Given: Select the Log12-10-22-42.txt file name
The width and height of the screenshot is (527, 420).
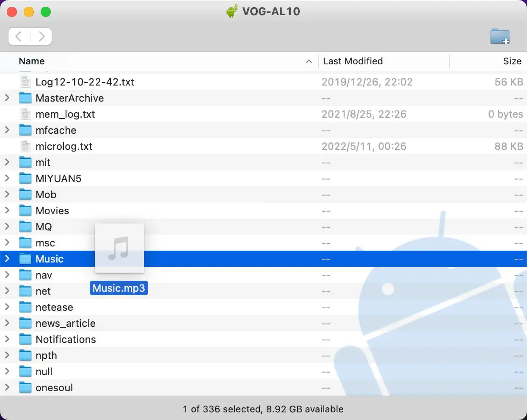Looking at the screenshot, I should (85, 82).
